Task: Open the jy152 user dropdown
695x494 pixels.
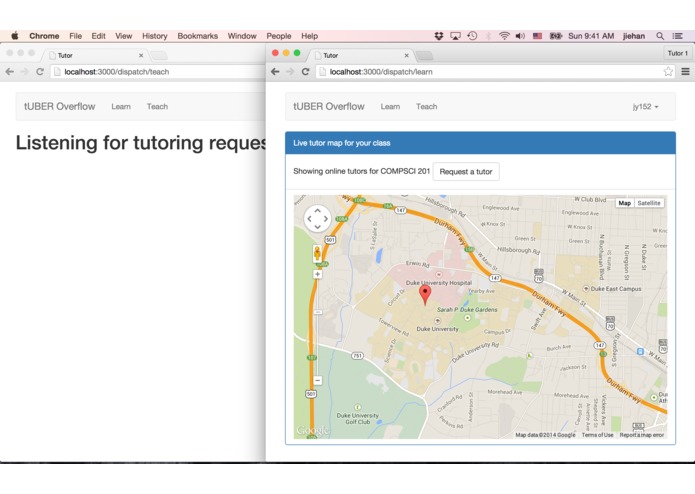Action: [645, 107]
